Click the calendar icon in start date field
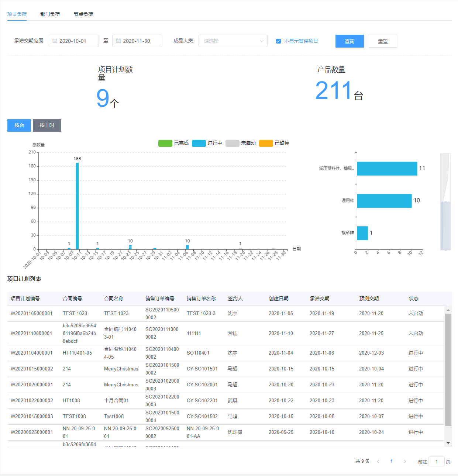 (55, 41)
